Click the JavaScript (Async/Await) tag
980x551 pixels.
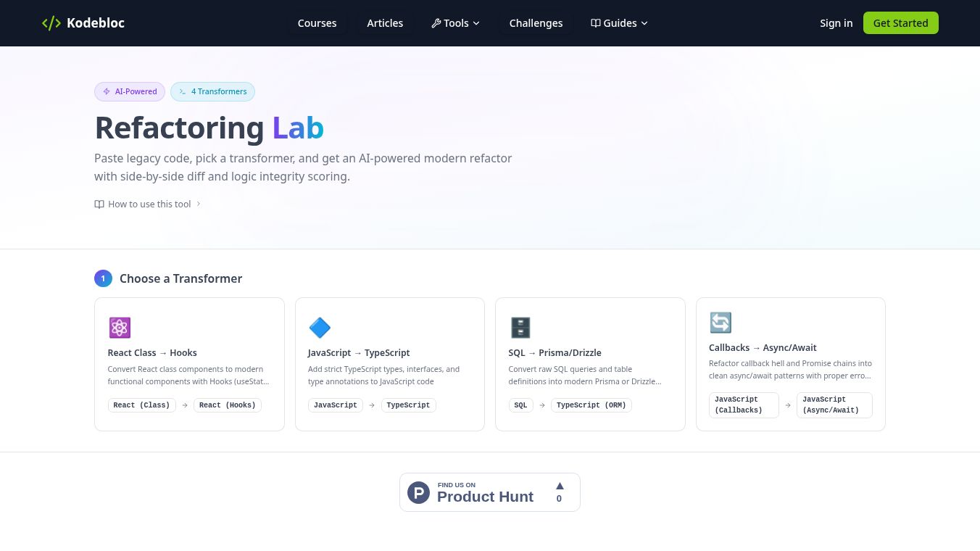coord(834,405)
